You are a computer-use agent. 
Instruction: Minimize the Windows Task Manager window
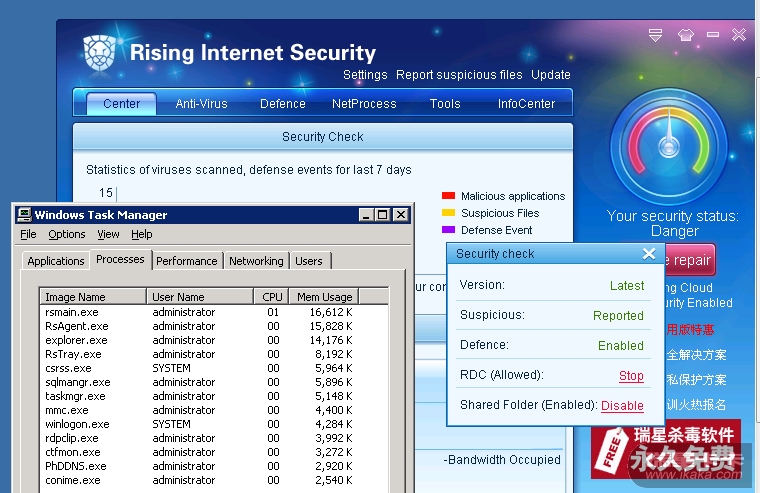[366, 215]
